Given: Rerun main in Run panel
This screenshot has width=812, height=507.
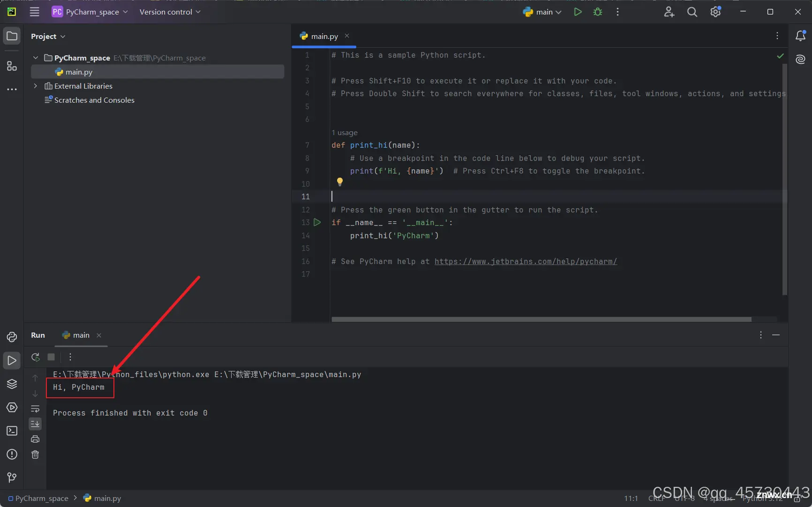Looking at the screenshot, I should pyautogui.click(x=35, y=357).
